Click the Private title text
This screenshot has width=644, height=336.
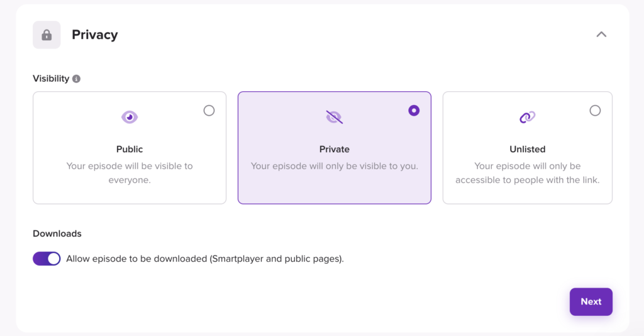pyautogui.click(x=335, y=149)
